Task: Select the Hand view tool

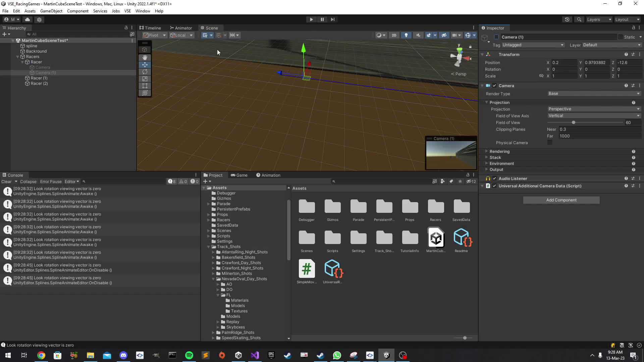Action: pos(145,57)
